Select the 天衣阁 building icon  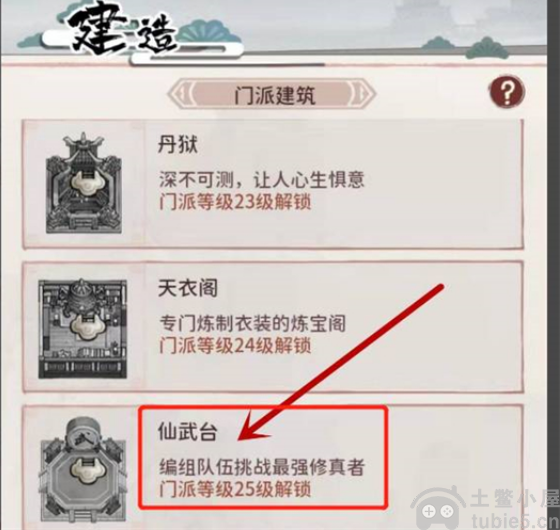(x=82, y=329)
